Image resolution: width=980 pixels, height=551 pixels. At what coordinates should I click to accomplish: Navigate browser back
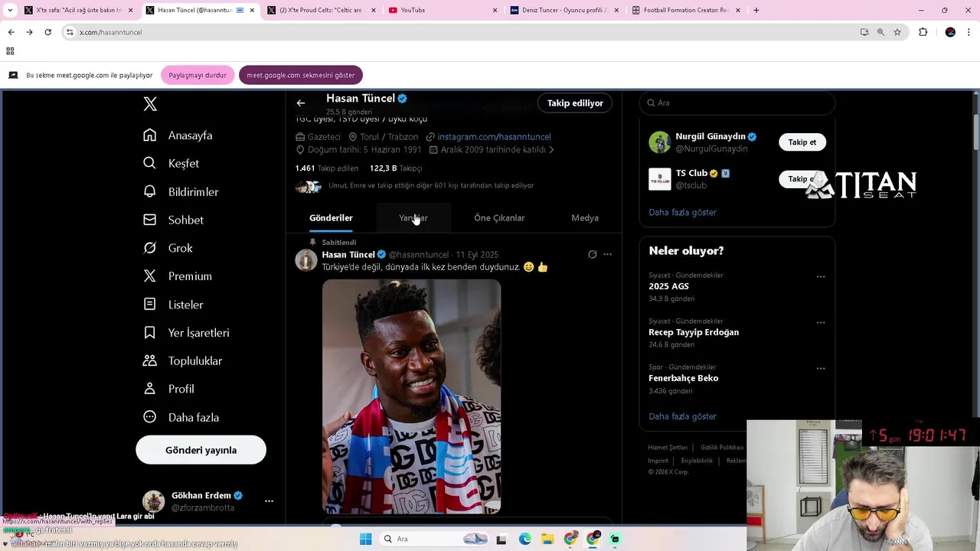pos(11,32)
